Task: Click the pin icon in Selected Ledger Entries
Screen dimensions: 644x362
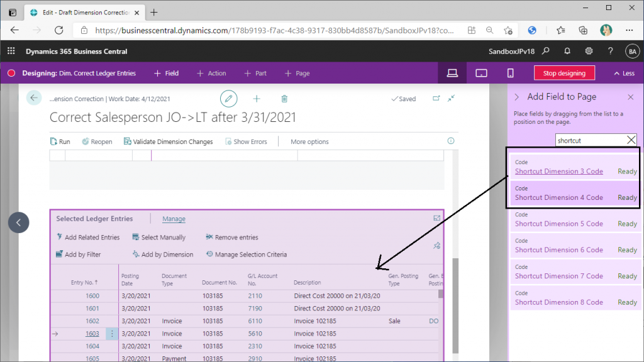Action: click(436, 246)
